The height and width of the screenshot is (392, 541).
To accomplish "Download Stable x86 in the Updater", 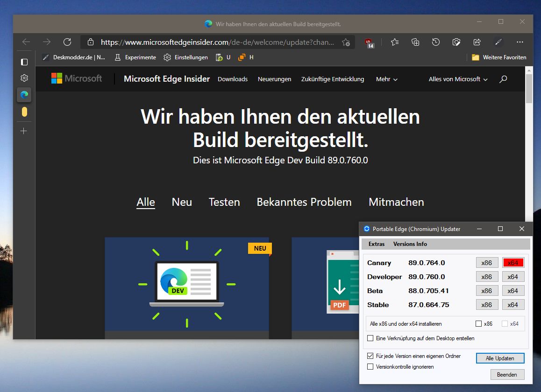I will point(487,305).
